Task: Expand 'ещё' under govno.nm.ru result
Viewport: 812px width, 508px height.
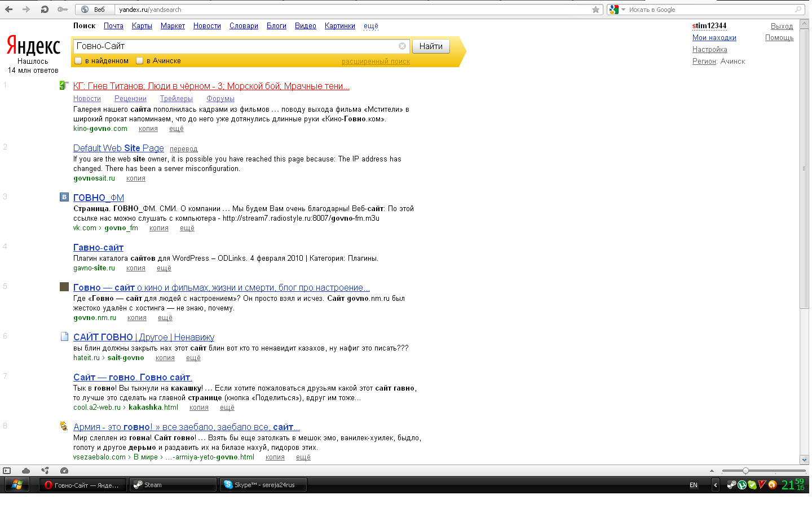Action: point(165,318)
